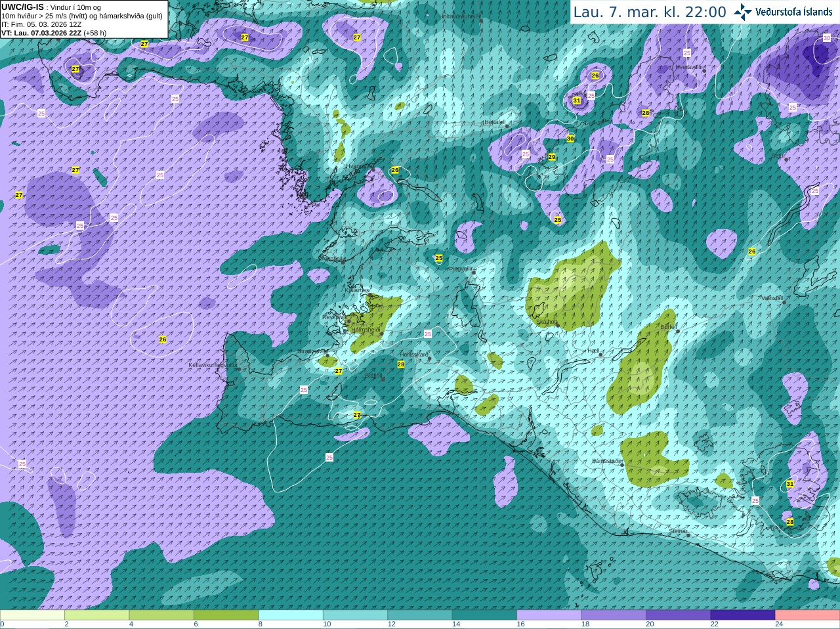Screen dimensions: 840x629
Task: Pick the 20–22 m/s legend color
Action: click(x=679, y=615)
